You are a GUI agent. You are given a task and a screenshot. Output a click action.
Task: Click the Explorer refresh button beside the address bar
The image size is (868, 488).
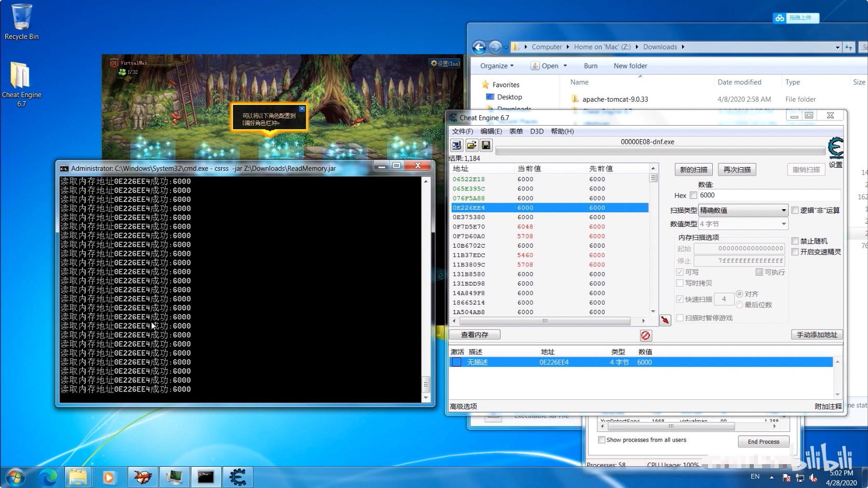click(x=848, y=47)
